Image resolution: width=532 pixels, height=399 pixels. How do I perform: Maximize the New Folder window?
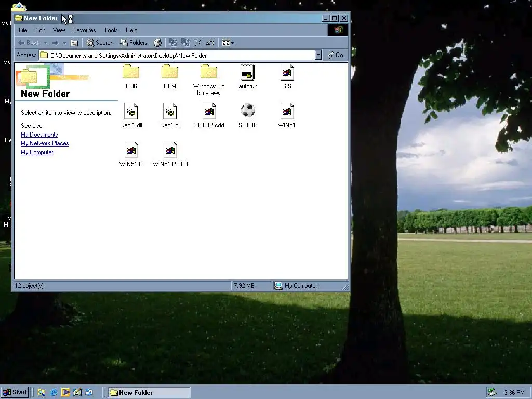coord(335,18)
